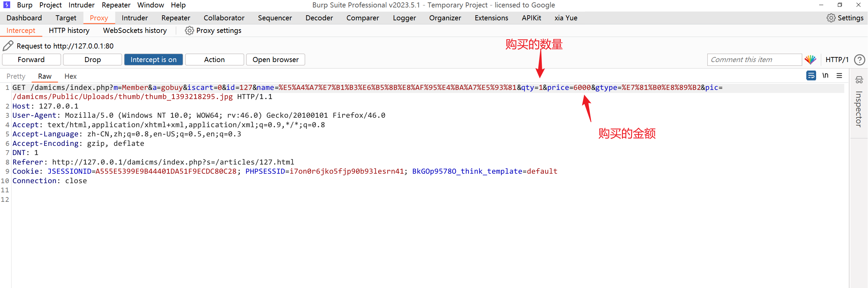Viewport: 868px width, 288px height.
Task: Switch to Hex message view
Action: tap(71, 76)
